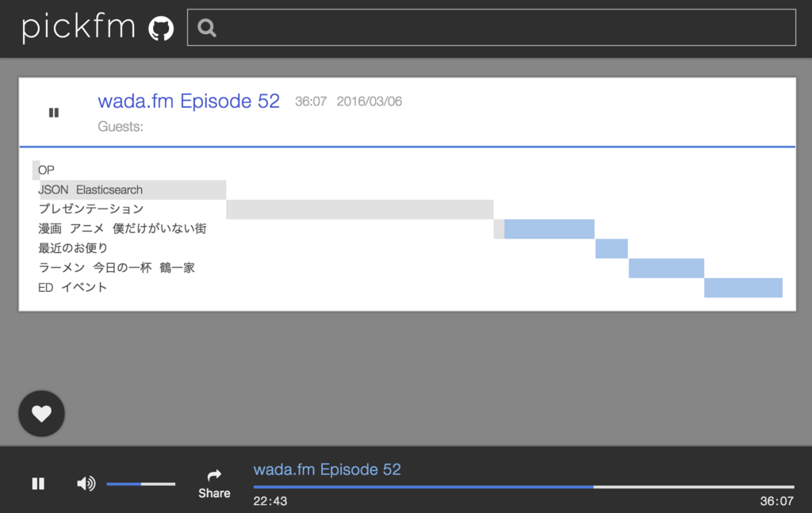Select the プレゼンテーション topic label
Screen dimensions: 812x513
point(90,209)
